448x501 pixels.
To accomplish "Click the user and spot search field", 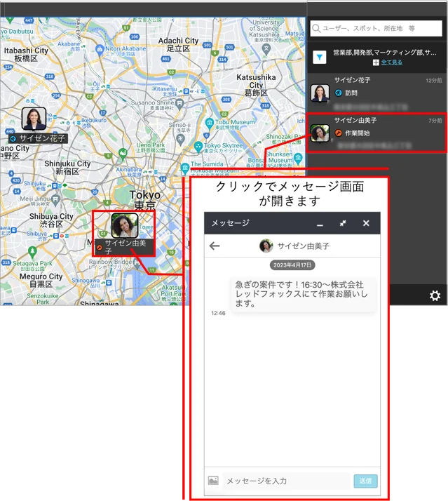I will (x=376, y=29).
